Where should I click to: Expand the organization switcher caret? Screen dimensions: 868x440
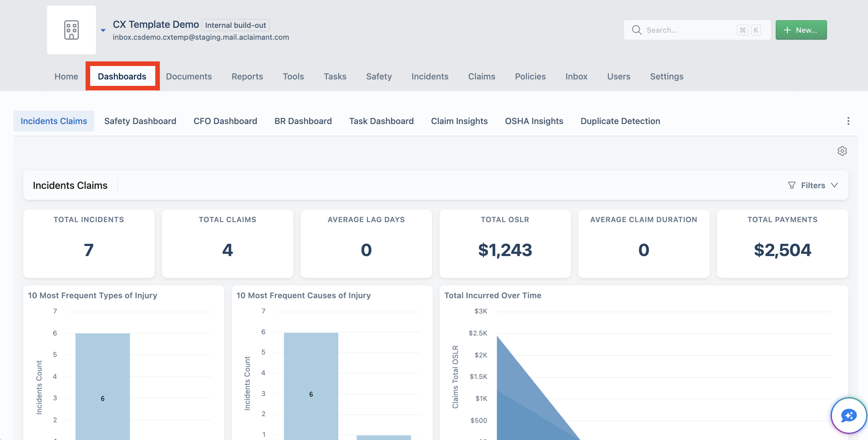click(103, 30)
